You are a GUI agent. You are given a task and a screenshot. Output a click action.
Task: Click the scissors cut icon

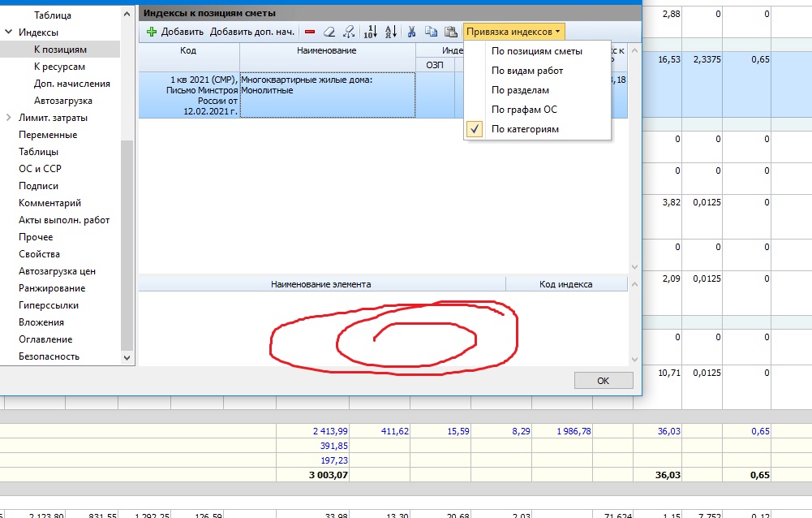(x=412, y=32)
